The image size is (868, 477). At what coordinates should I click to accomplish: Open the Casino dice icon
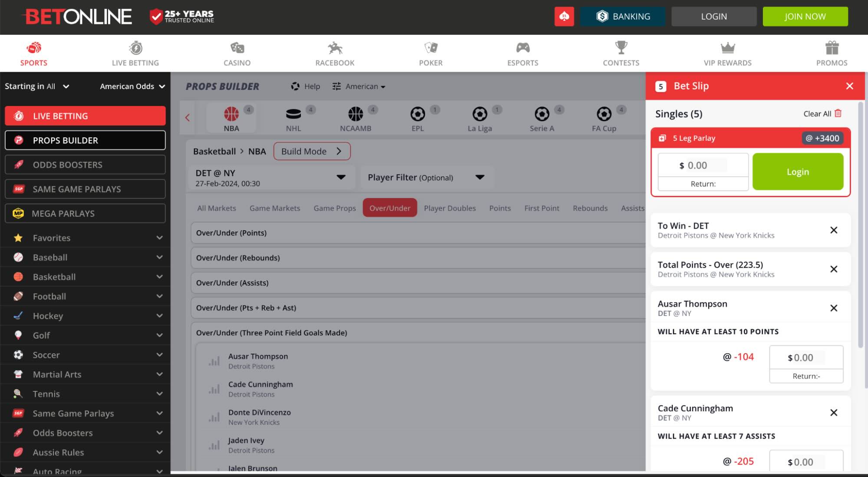coord(237,47)
